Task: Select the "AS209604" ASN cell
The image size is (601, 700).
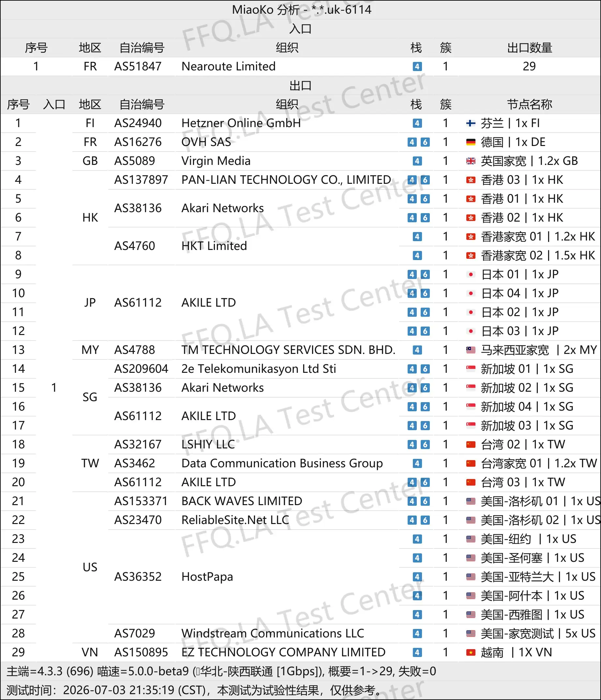Action: [x=141, y=369]
